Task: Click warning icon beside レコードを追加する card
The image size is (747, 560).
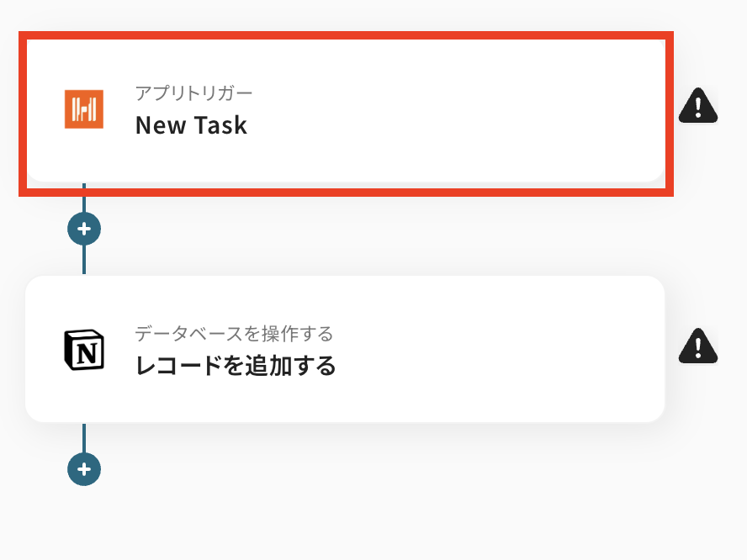Action: pyautogui.click(x=697, y=346)
